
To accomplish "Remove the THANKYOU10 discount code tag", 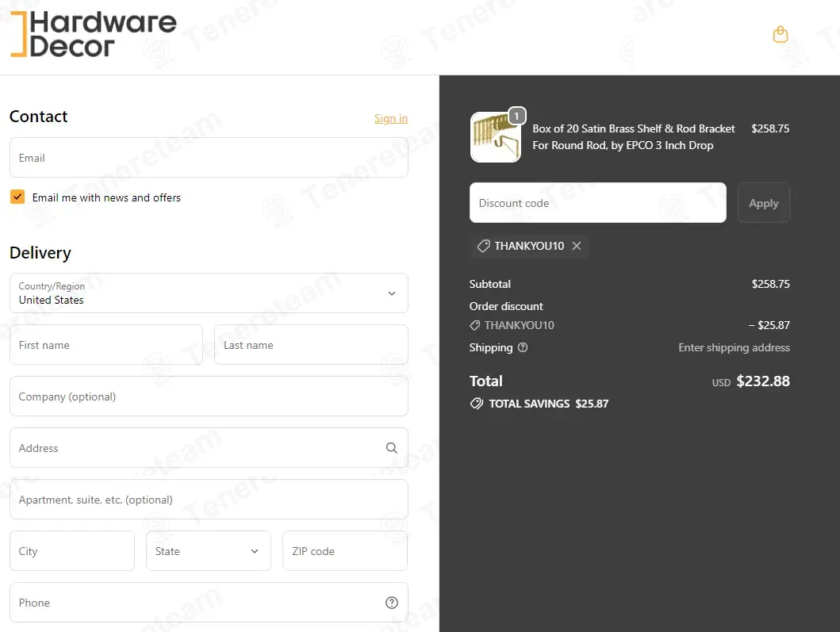I will pyautogui.click(x=577, y=246).
